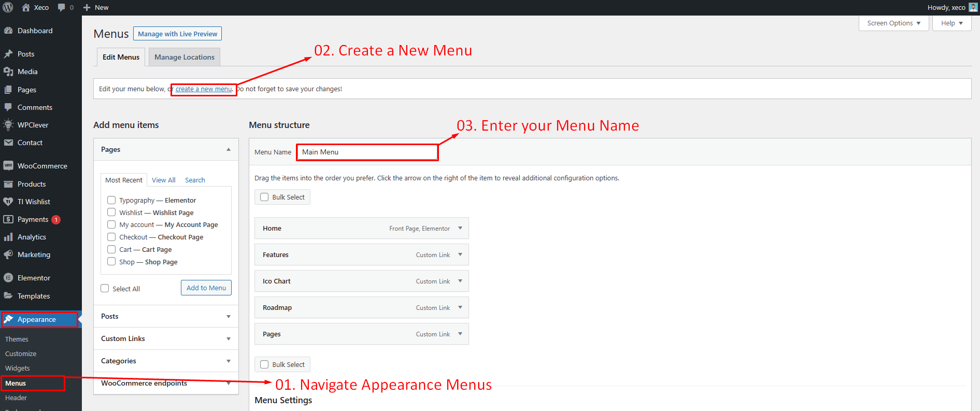Image resolution: width=980 pixels, height=411 pixels.
Task: Expand the Home menu item arrow
Action: click(460, 228)
